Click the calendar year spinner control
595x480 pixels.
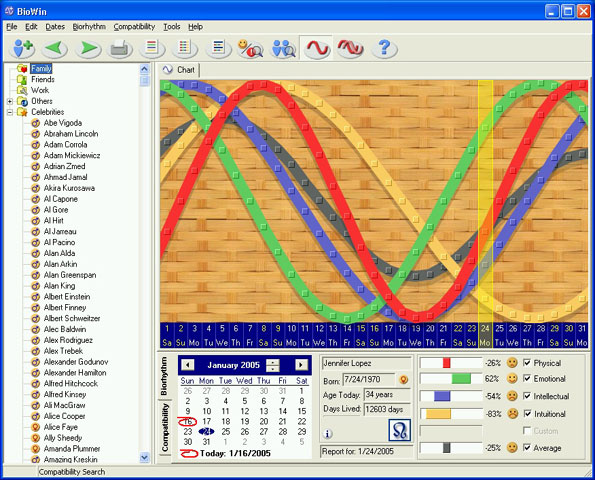pos(272,365)
